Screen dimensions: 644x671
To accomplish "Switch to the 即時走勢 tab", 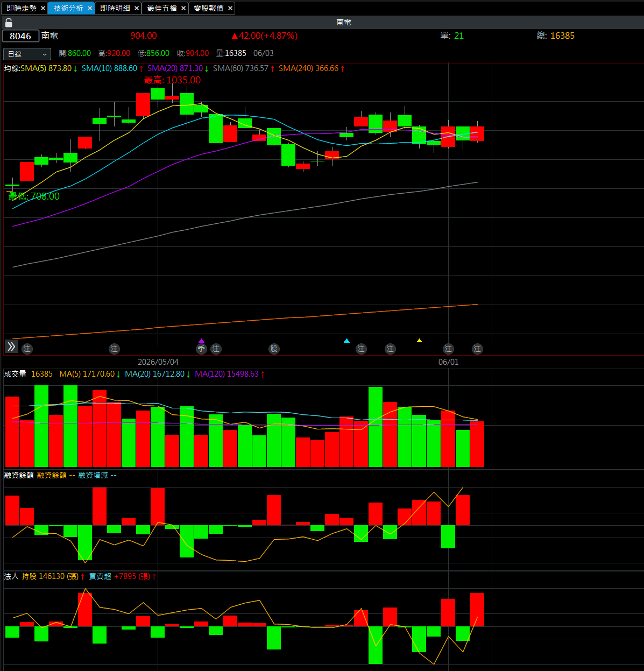I will tap(22, 8).
